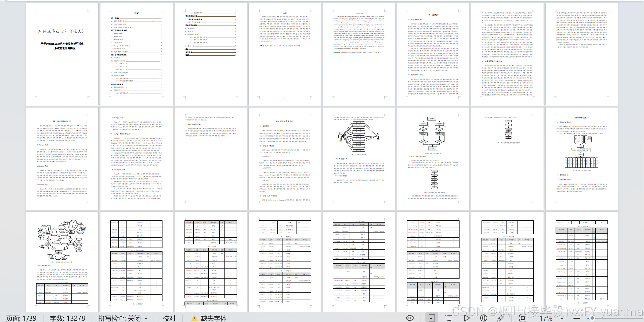Select the writing mode pen icon
This screenshot has width=644, height=322.
coord(501,318)
